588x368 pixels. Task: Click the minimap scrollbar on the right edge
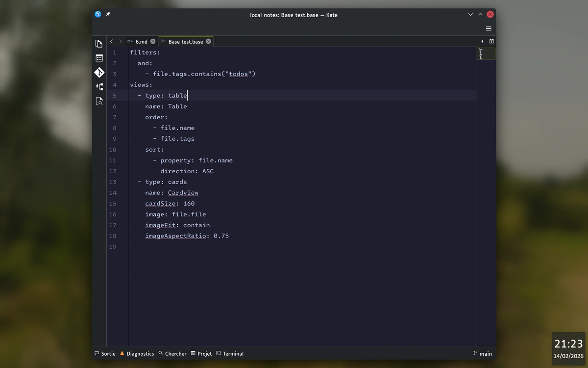click(x=486, y=54)
